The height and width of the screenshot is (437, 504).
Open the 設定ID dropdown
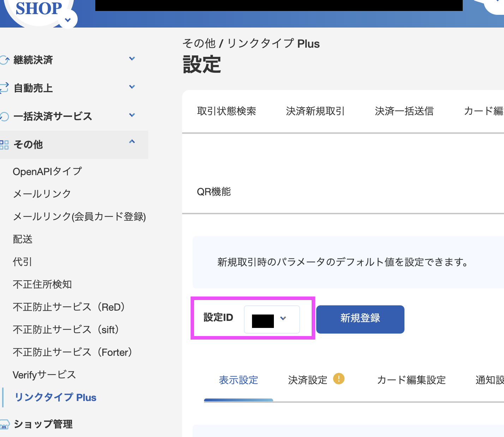pos(272,319)
